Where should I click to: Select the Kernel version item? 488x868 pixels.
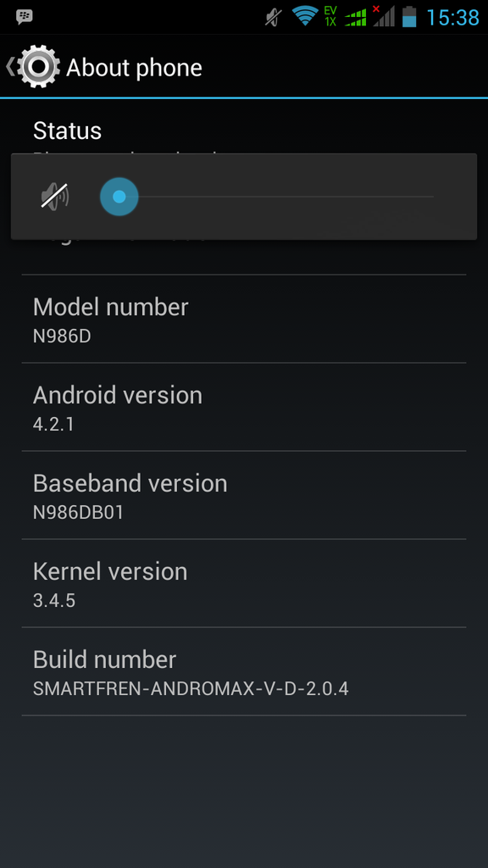[244, 583]
